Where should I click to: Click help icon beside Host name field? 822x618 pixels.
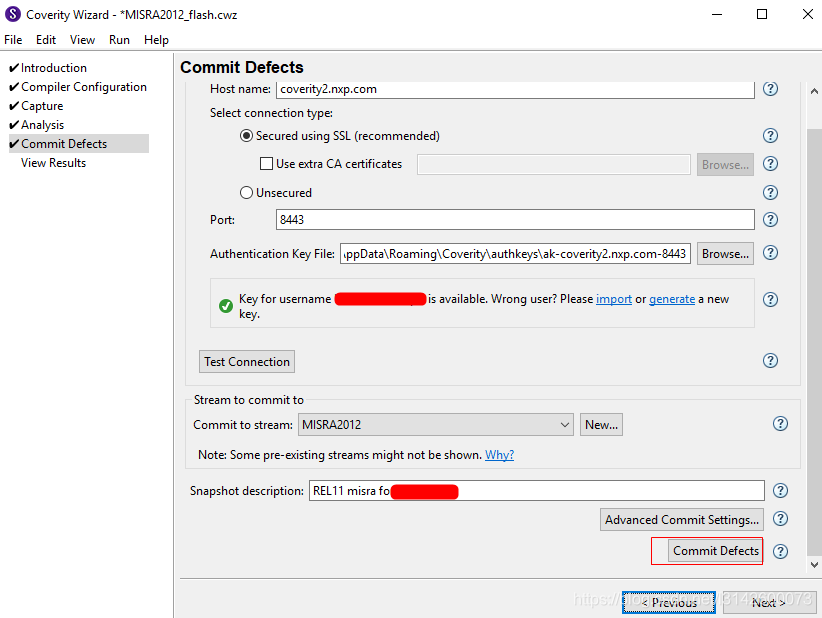click(770, 89)
